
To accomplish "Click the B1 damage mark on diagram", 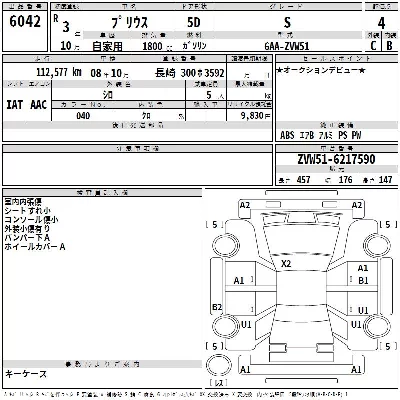I will click(x=363, y=281).
